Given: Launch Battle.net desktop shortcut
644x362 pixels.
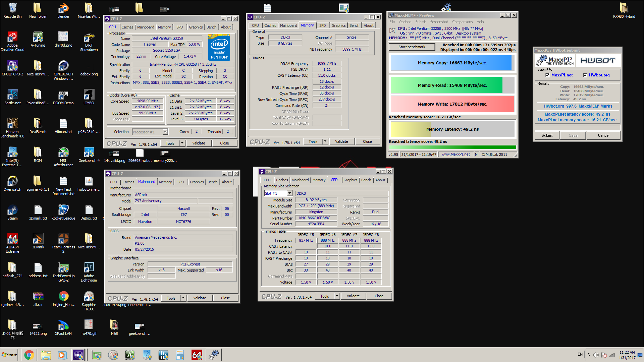Looking at the screenshot, I should pos(12,97).
